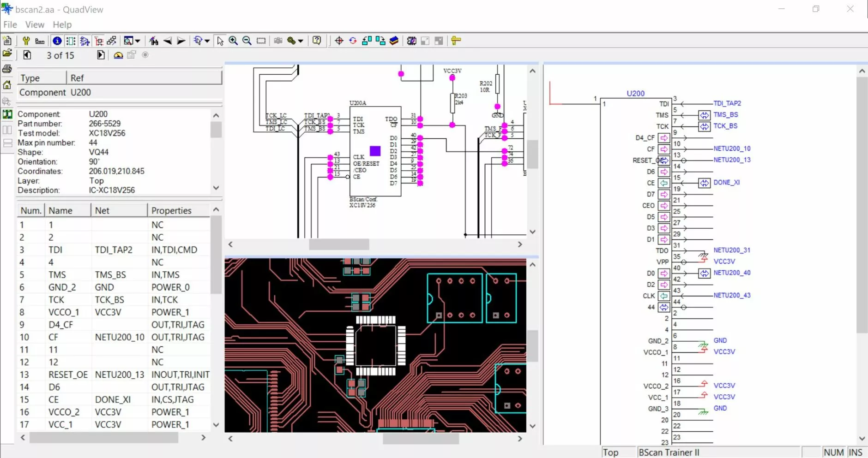Image resolution: width=868 pixels, height=458 pixels.
Task: Click horizontal scrollbar thumb under PCB layout
Action: (x=421, y=439)
